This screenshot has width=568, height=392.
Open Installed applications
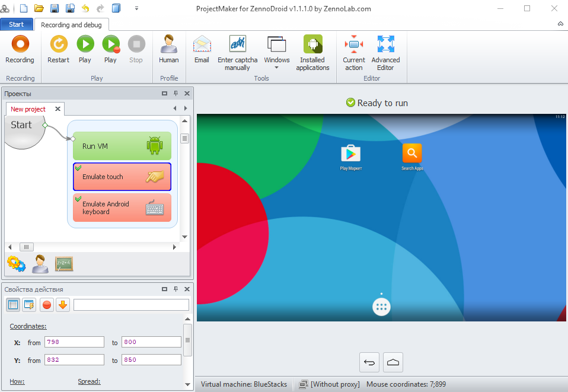click(312, 53)
